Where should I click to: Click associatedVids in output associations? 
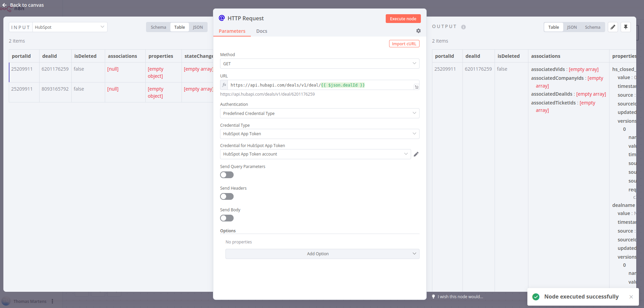548,69
